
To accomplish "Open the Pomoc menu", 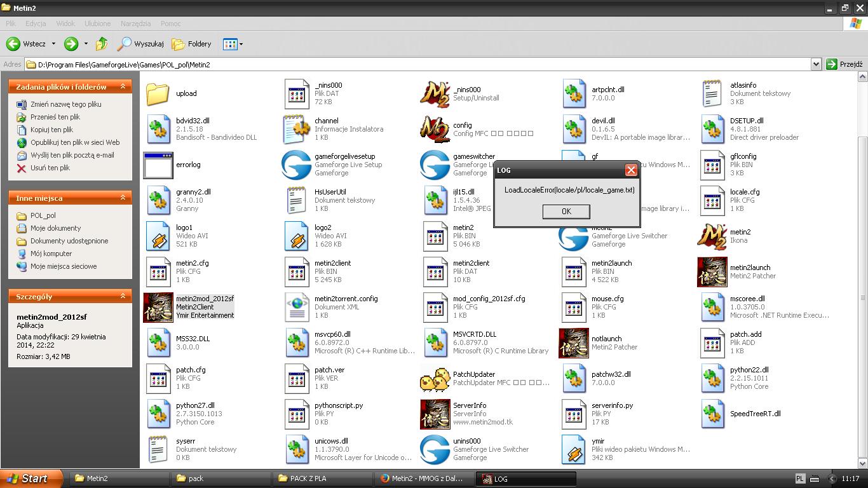I will tap(170, 24).
